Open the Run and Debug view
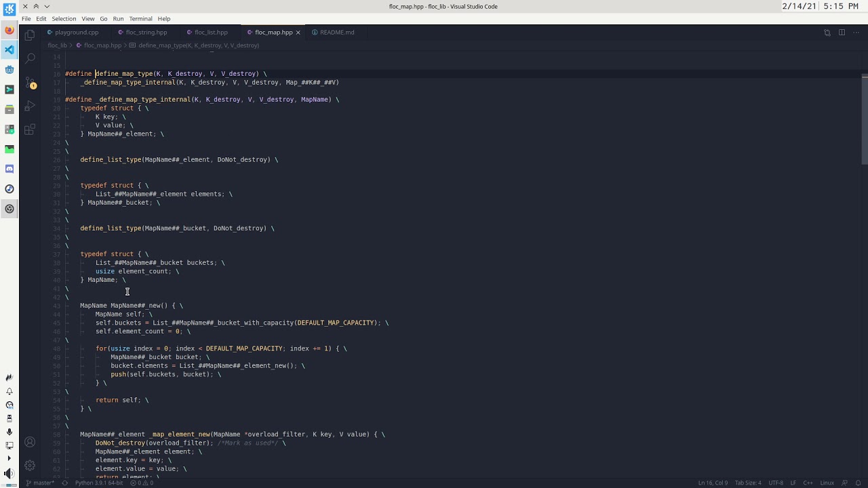The image size is (868, 488). coord(30,106)
